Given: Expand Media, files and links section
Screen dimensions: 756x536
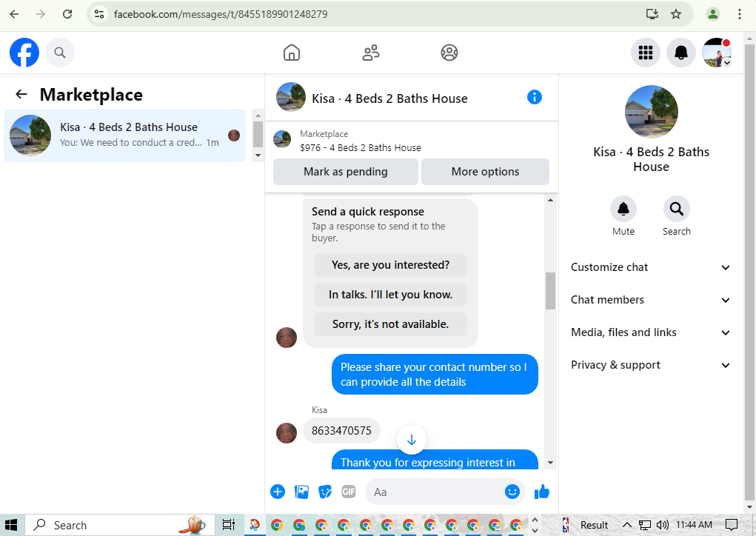Looking at the screenshot, I should (x=650, y=332).
